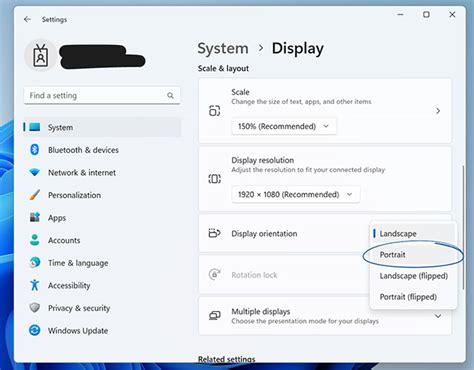Open Privacy & security settings

coord(102,308)
